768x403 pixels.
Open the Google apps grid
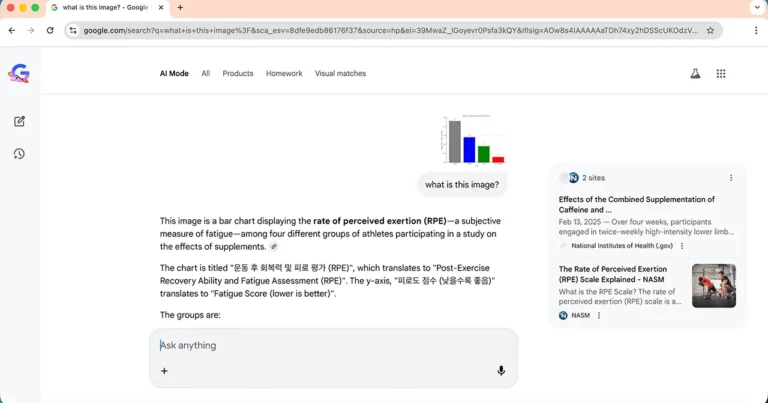point(721,73)
